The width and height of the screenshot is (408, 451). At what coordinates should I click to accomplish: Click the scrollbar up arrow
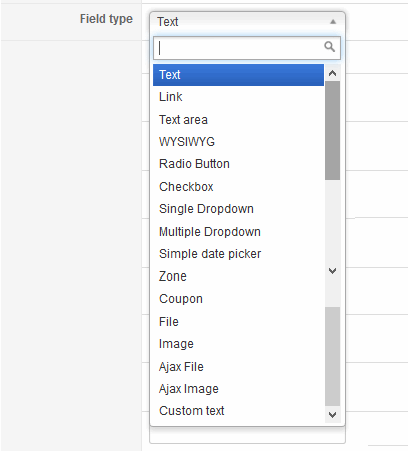pyautogui.click(x=332, y=73)
